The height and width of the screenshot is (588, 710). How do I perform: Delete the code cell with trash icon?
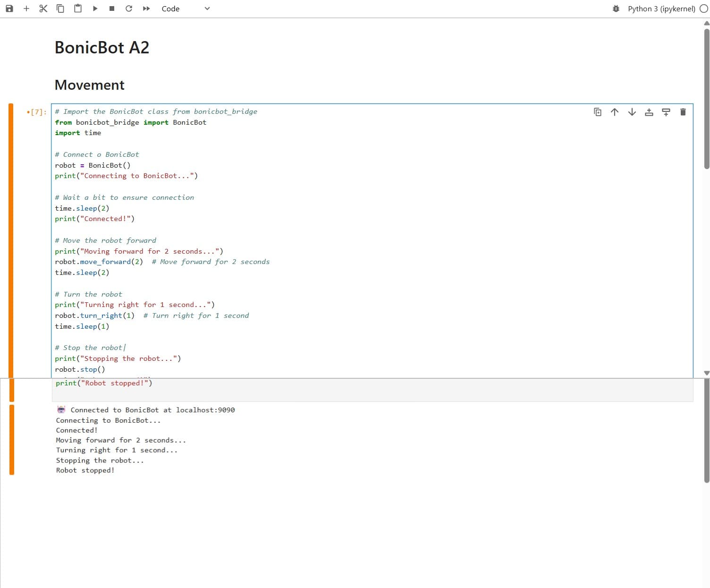(683, 112)
